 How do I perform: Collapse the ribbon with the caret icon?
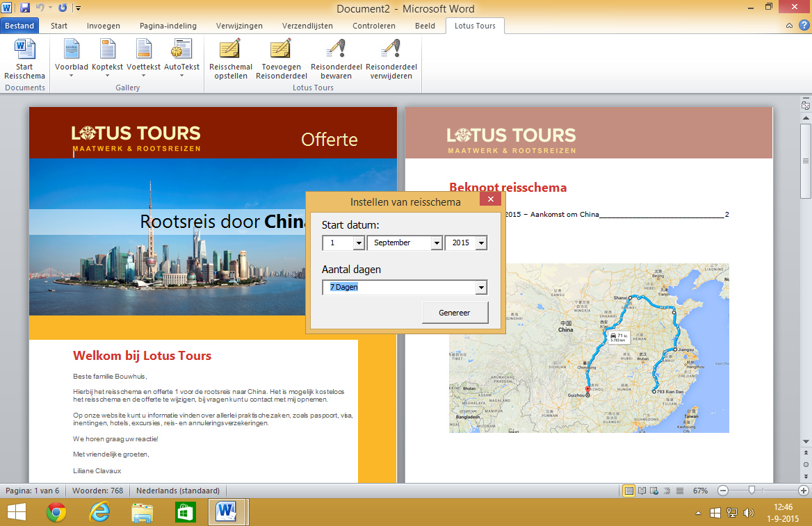click(789, 26)
